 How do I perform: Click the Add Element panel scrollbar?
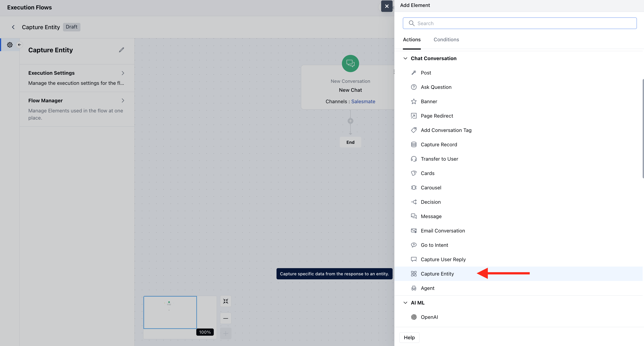(643, 128)
